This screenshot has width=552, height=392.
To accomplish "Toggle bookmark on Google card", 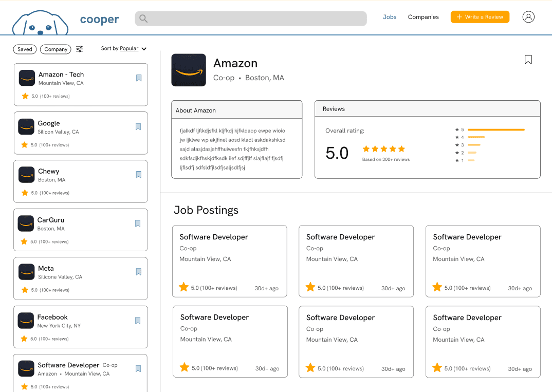I will tap(138, 127).
